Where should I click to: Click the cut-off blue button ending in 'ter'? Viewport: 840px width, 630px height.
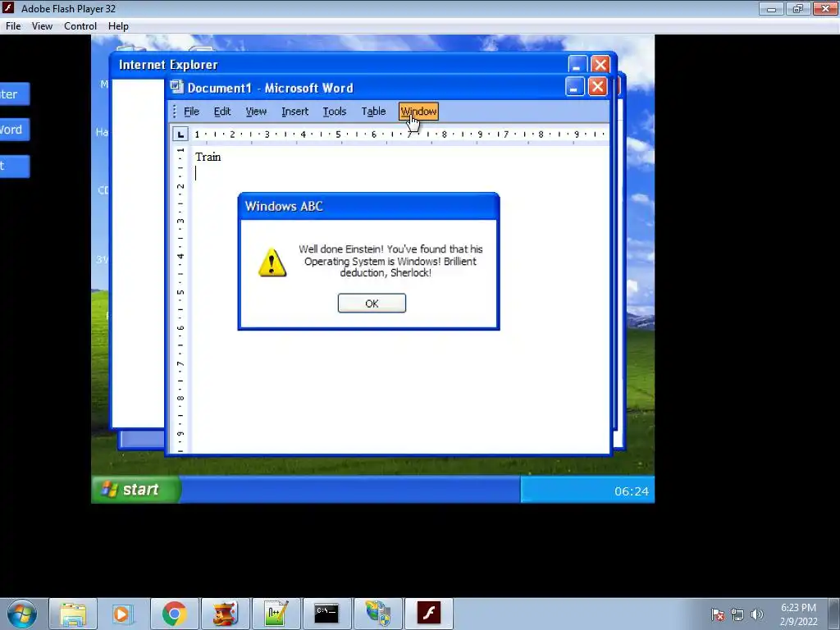point(15,94)
